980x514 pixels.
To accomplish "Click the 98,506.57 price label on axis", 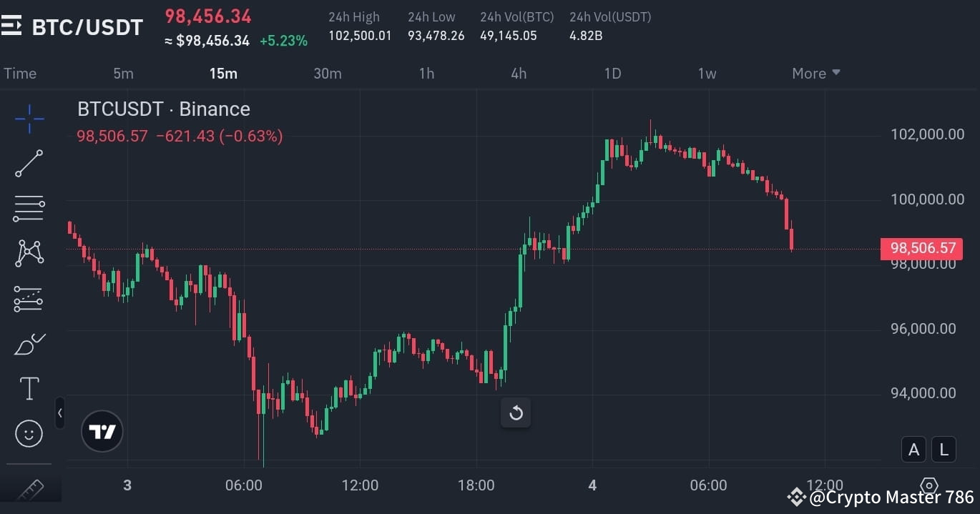I will coord(921,248).
